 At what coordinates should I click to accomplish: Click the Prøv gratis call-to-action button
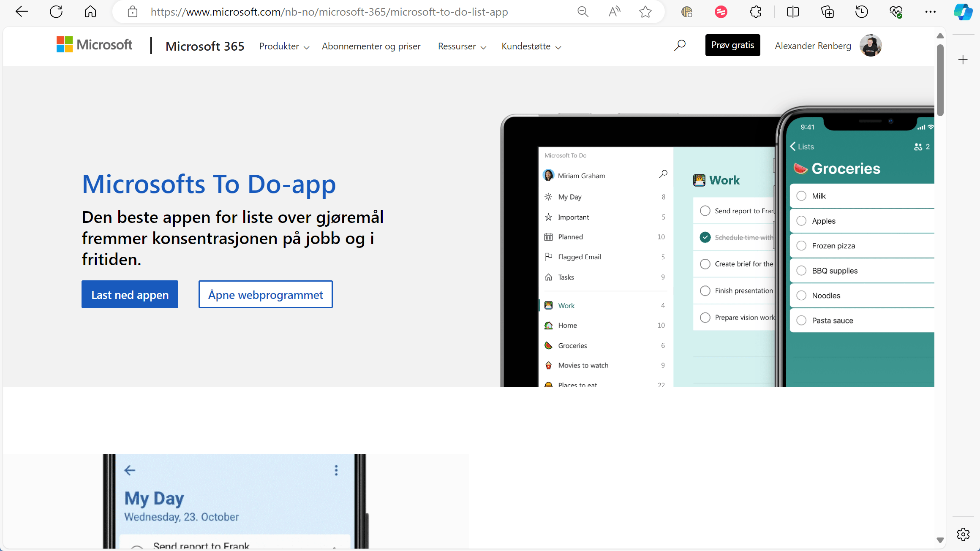click(732, 45)
